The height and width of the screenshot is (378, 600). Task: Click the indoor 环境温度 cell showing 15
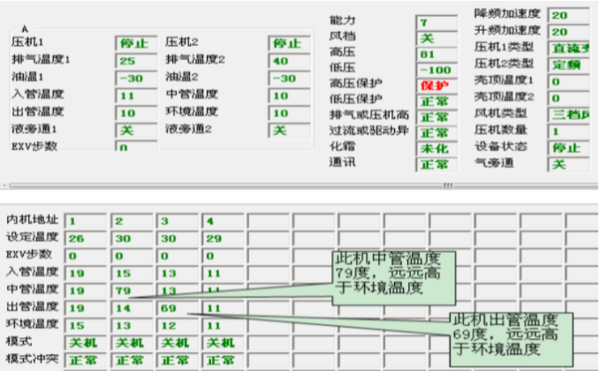86,326
